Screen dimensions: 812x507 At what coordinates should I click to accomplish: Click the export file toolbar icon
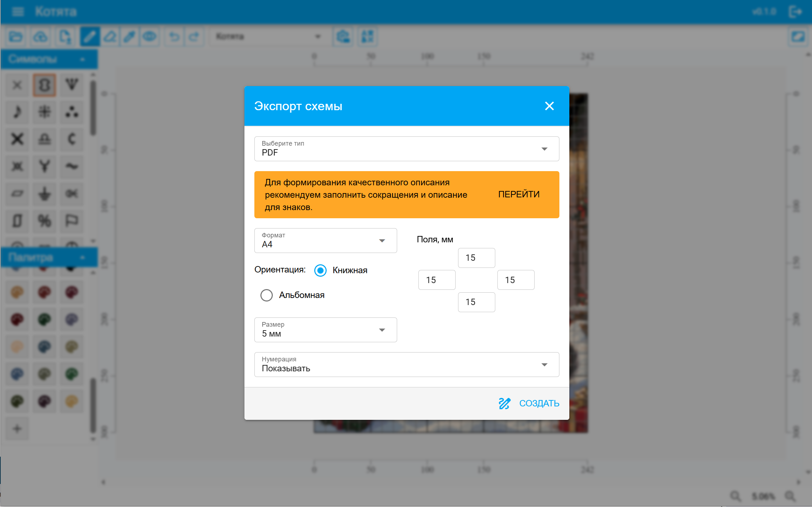(65, 36)
